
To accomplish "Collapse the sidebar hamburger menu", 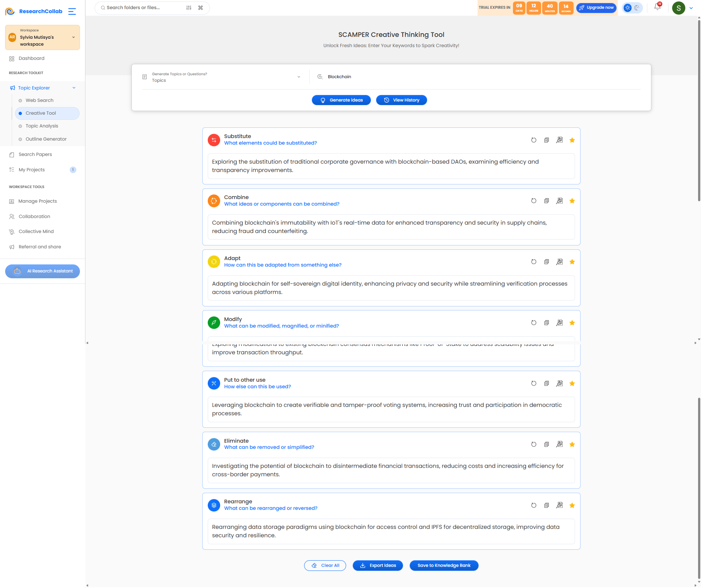I will (72, 11).
